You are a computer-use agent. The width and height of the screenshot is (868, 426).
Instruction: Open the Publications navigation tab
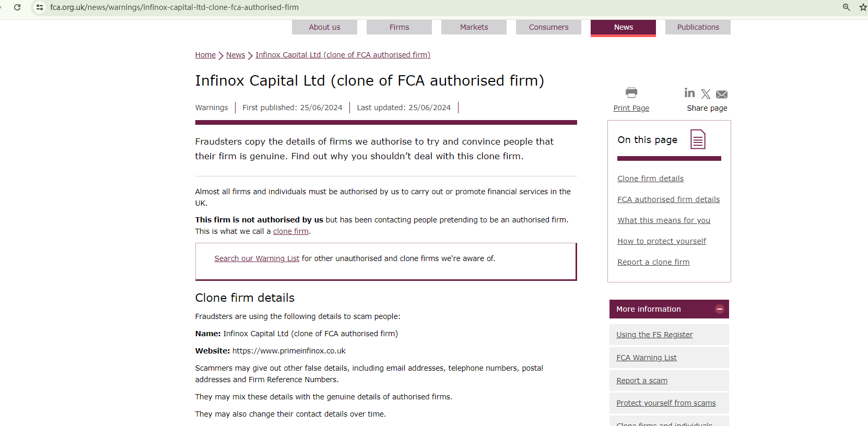point(698,27)
